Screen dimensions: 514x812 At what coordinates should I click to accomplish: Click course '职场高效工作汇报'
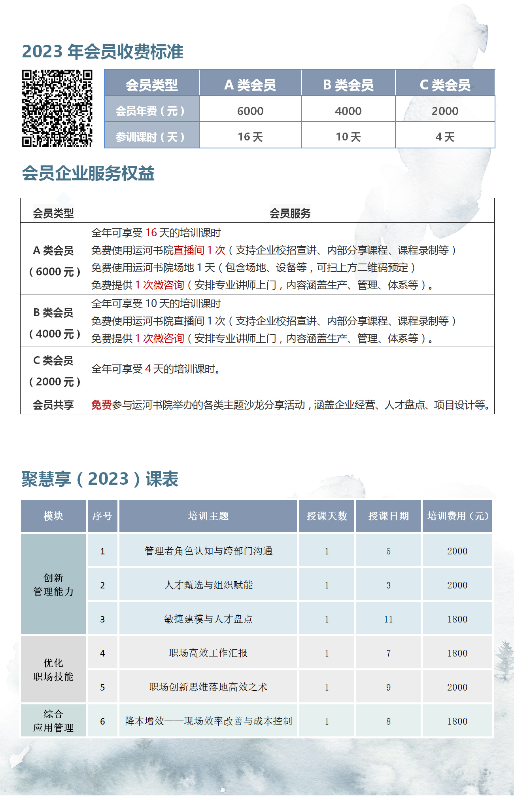(x=208, y=653)
